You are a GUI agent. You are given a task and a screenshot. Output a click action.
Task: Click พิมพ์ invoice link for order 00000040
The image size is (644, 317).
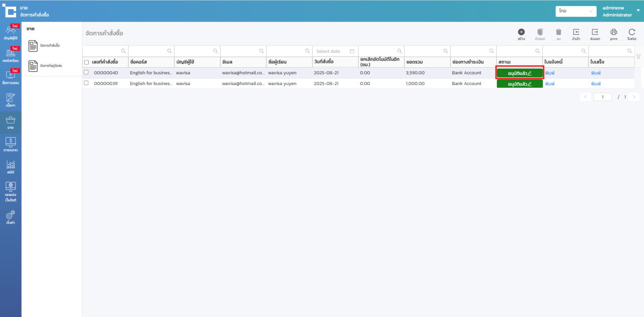[550, 73]
